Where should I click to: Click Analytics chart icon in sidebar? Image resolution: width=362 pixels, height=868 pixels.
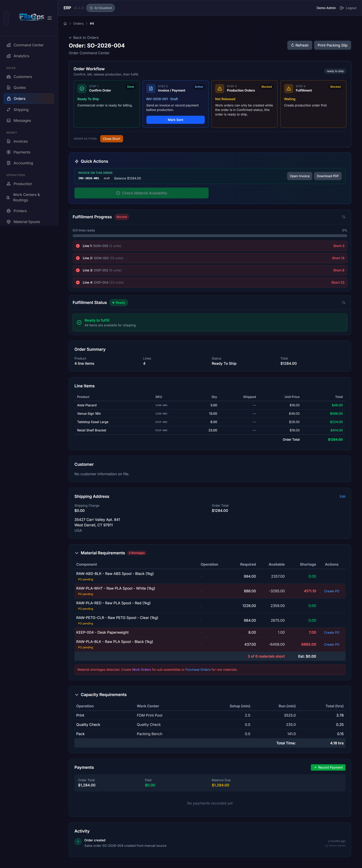(9, 56)
